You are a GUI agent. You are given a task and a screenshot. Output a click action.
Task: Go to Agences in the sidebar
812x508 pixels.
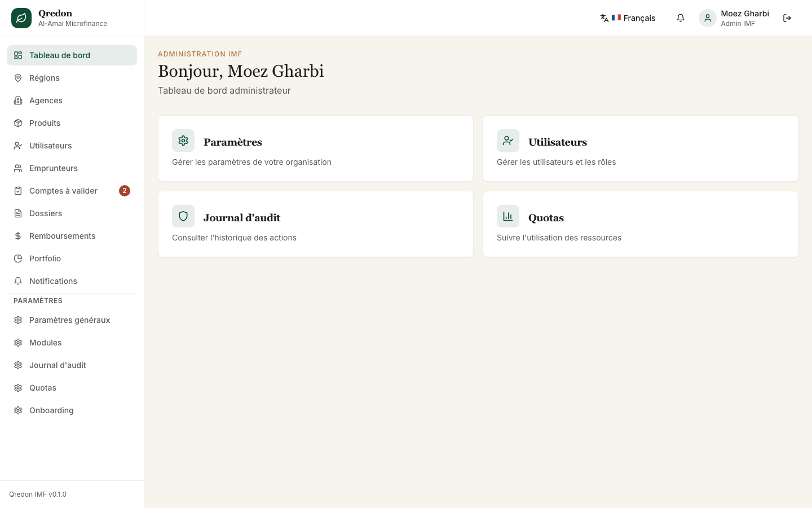click(x=72, y=100)
